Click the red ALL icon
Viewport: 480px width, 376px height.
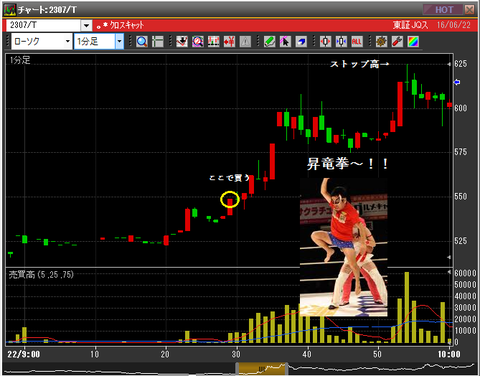coord(357,42)
